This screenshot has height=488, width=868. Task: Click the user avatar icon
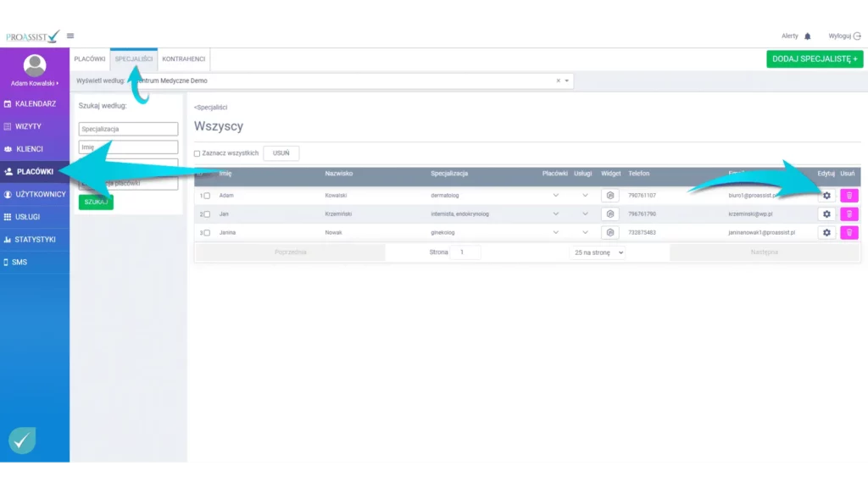tap(35, 65)
